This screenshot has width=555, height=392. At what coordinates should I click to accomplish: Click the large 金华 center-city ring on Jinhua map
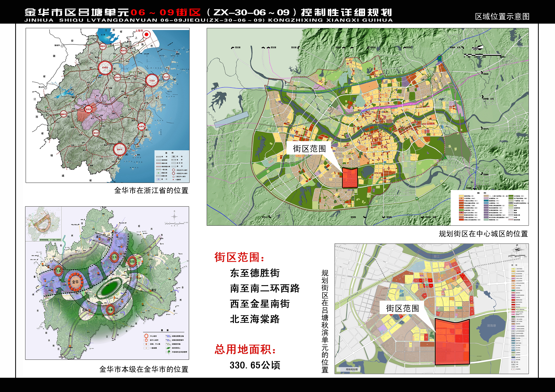tap(75, 282)
